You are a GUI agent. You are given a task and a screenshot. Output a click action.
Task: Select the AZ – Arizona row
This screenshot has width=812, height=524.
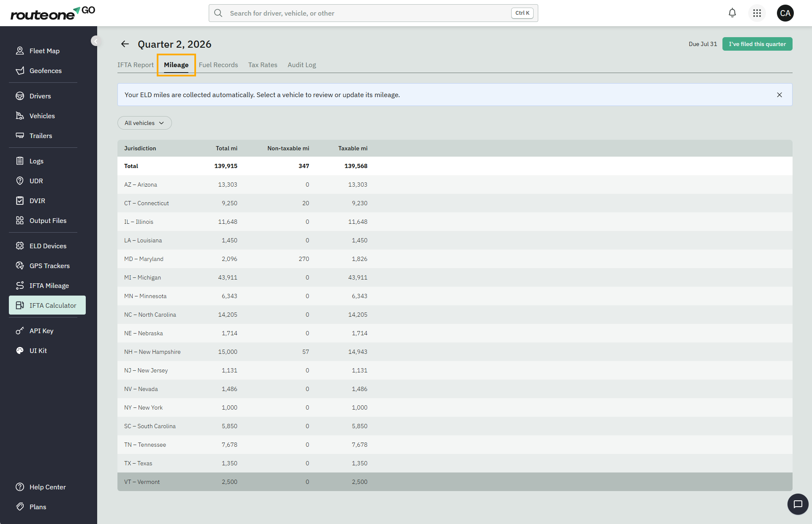pos(455,185)
